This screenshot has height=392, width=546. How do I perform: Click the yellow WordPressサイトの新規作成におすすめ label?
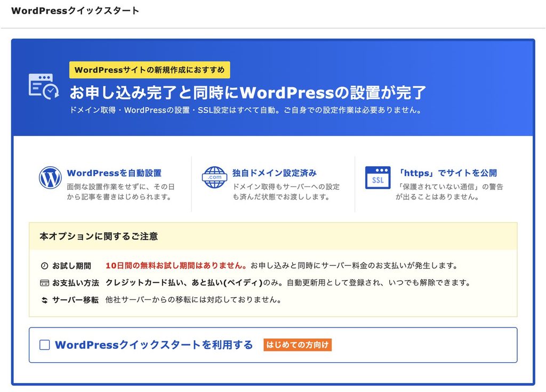pyautogui.click(x=150, y=70)
